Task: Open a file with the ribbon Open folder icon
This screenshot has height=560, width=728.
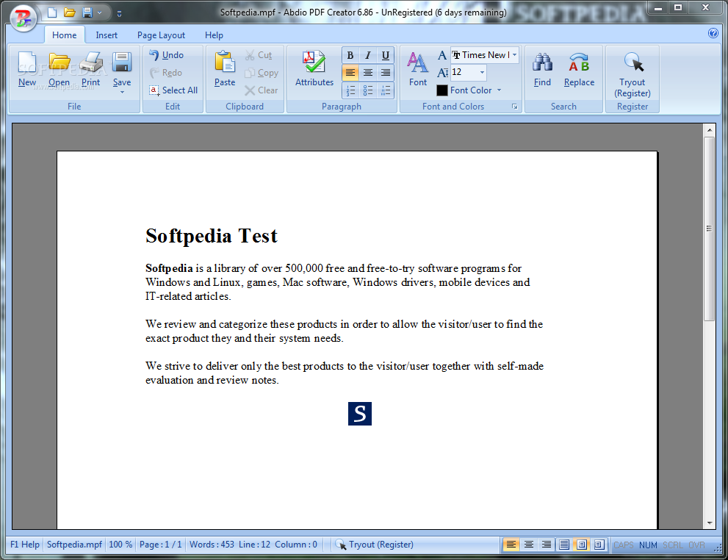Action: coord(60,62)
